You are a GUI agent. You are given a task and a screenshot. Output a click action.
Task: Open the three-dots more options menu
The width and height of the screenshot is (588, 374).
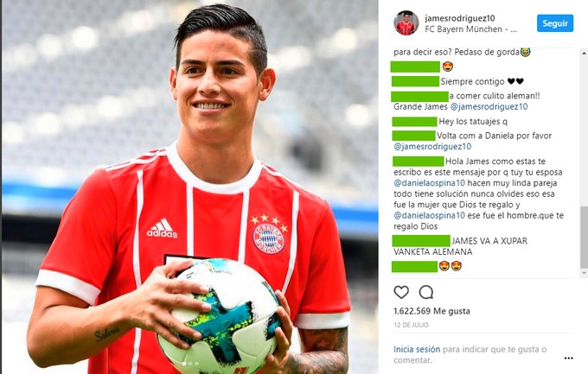[568, 358]
